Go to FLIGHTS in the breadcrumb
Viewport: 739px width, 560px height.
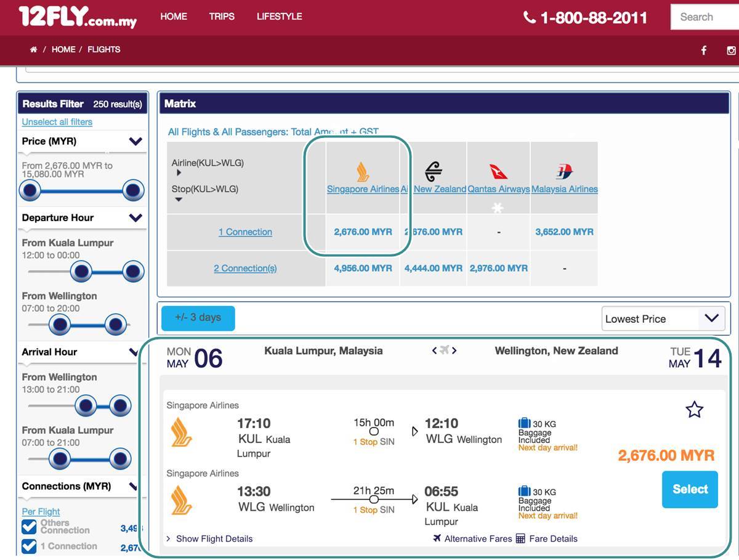(104, 49)
